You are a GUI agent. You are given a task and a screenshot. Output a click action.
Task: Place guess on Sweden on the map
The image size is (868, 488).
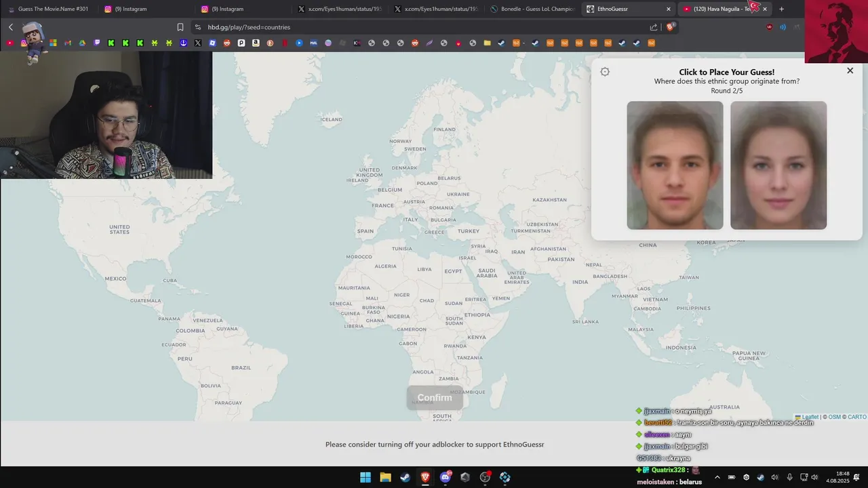coord(415,149)
